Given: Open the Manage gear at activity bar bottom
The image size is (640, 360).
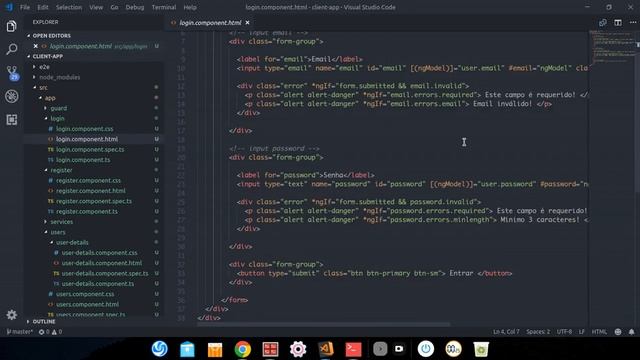Looking at the screenshot, I should pyautogui.click(x=11, y=315).
